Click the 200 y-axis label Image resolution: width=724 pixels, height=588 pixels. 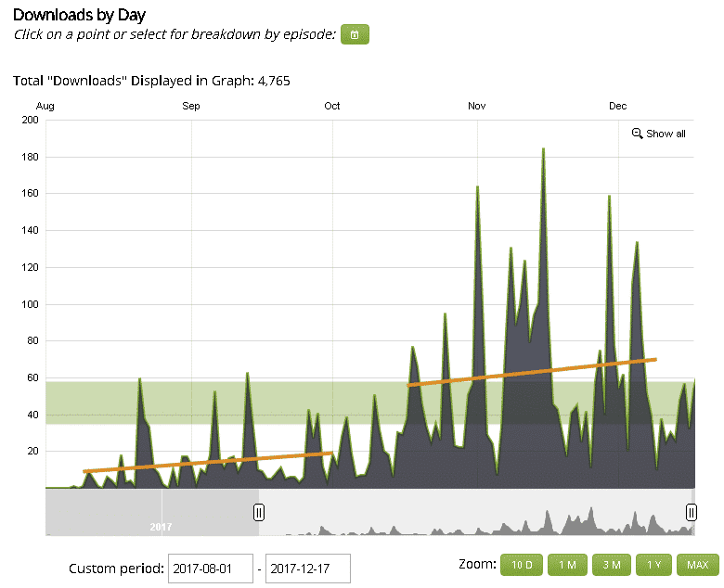(x=30, y=120)
